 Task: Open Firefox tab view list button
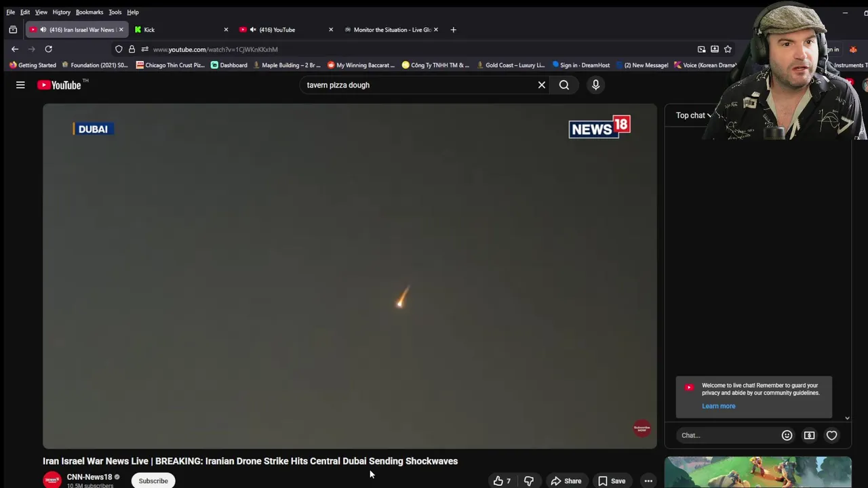pos(13,30)
